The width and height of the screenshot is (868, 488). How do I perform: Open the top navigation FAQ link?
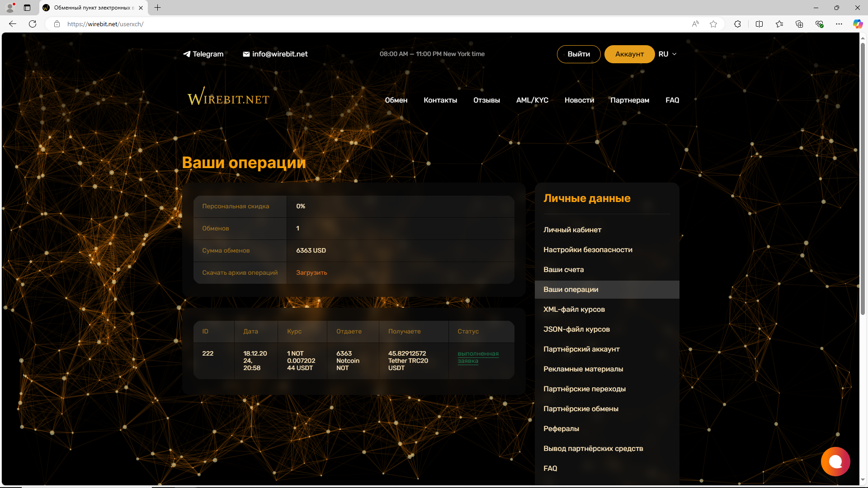(x=672, y=100)
